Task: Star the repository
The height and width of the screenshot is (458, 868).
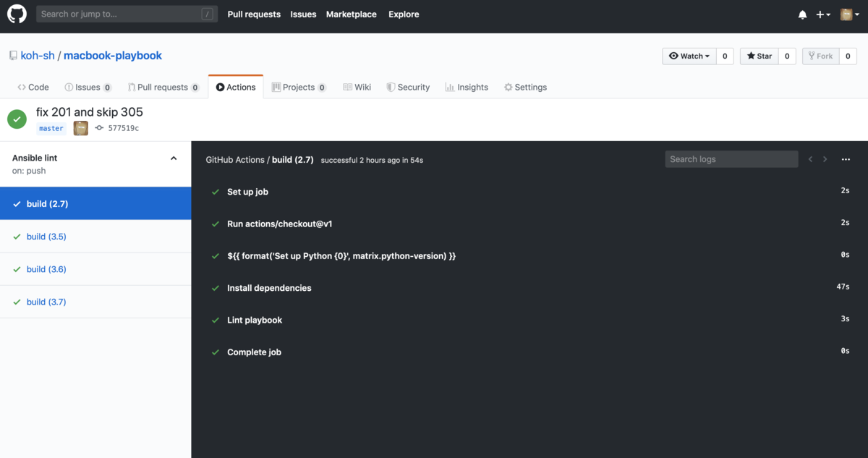Action: pyautogui.click(x=759, y=56)
